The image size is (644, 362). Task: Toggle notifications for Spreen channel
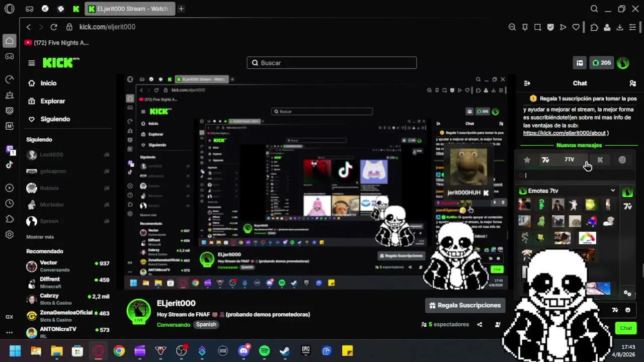click(x=106, y=221)
